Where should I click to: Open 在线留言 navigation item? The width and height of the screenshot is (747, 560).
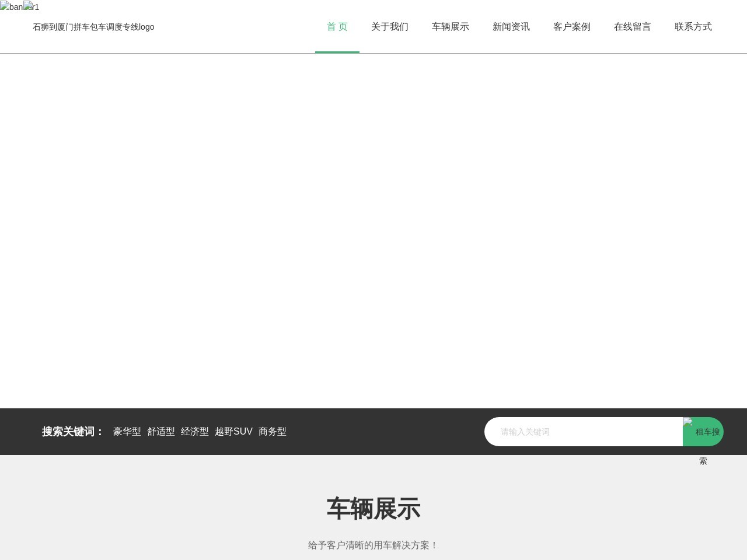[632, 26]
